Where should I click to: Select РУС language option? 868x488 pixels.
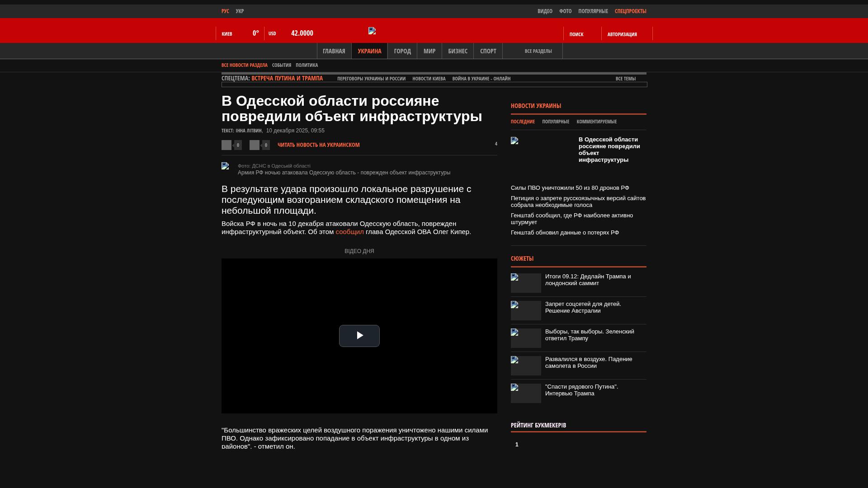pyautogui.click(x=225, y=11)
